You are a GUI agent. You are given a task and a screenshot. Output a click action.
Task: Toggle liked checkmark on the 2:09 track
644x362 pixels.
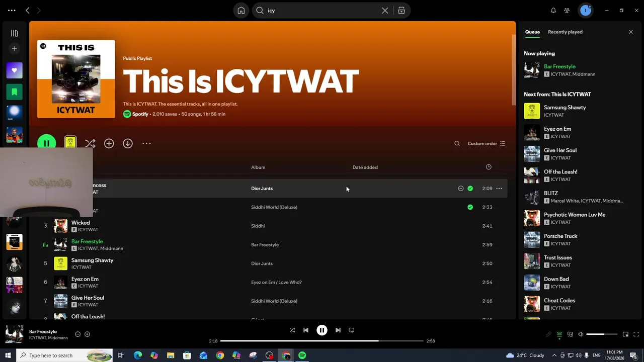[x=470, y=189]
